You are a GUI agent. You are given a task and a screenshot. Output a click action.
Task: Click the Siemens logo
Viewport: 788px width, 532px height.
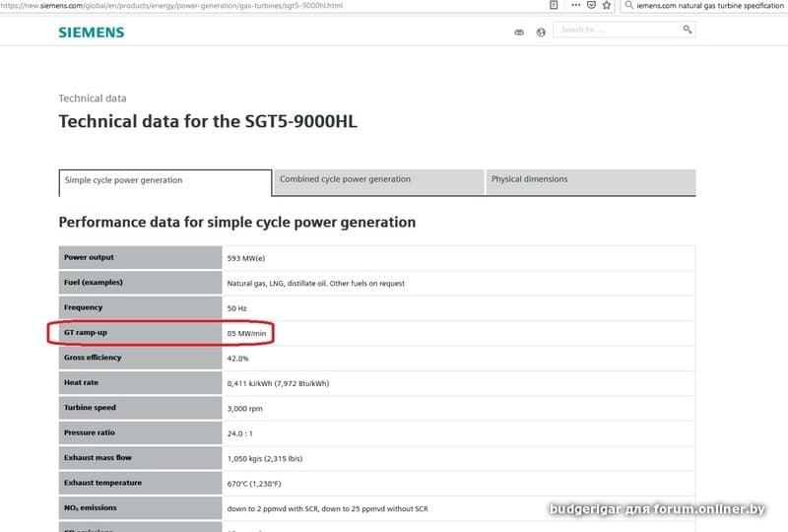click(x=92, y=33)
